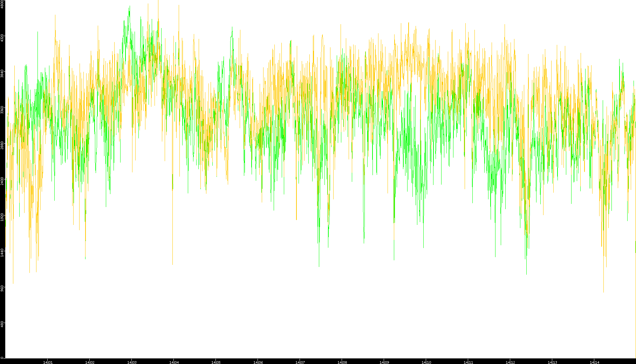The height and width of the screenshot is (364, 636).
Task: Click the 14:13 time axis label
Action: [x=552, y=362]
